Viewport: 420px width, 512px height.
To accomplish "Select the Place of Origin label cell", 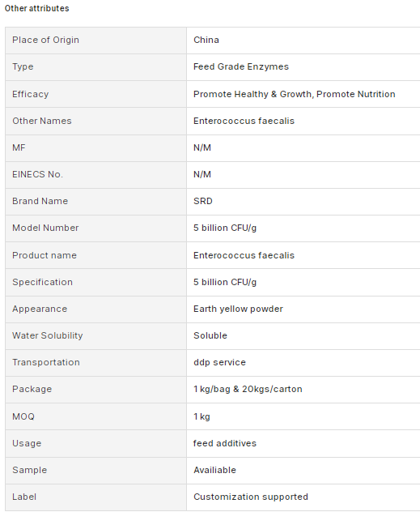I will point(95,41).
